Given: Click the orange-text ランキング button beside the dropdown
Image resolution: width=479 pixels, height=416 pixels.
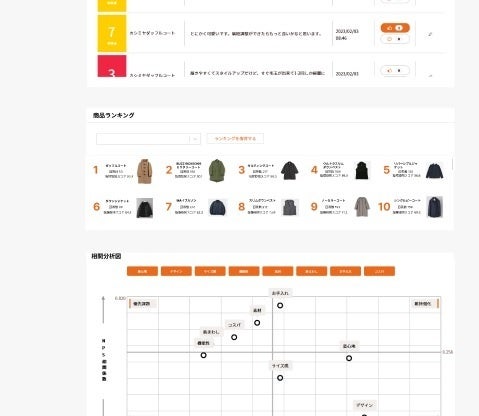Looking at the screenshot, I should point(235,138).
